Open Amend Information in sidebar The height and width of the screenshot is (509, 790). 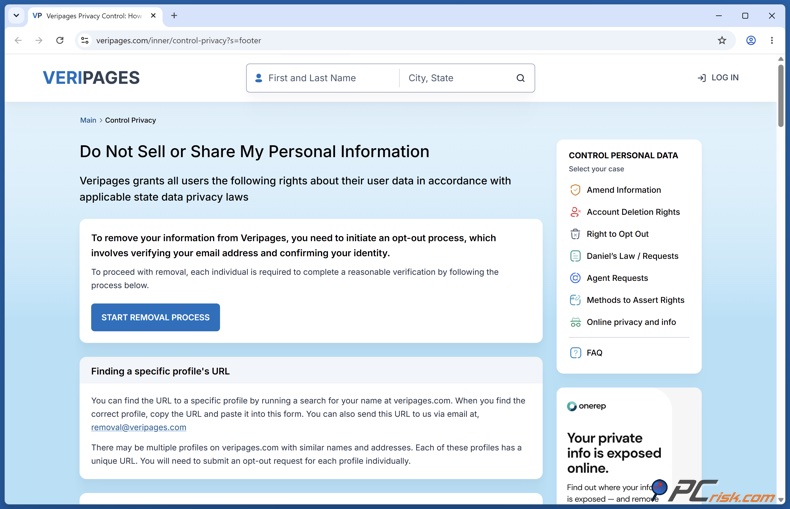(624, 190)
